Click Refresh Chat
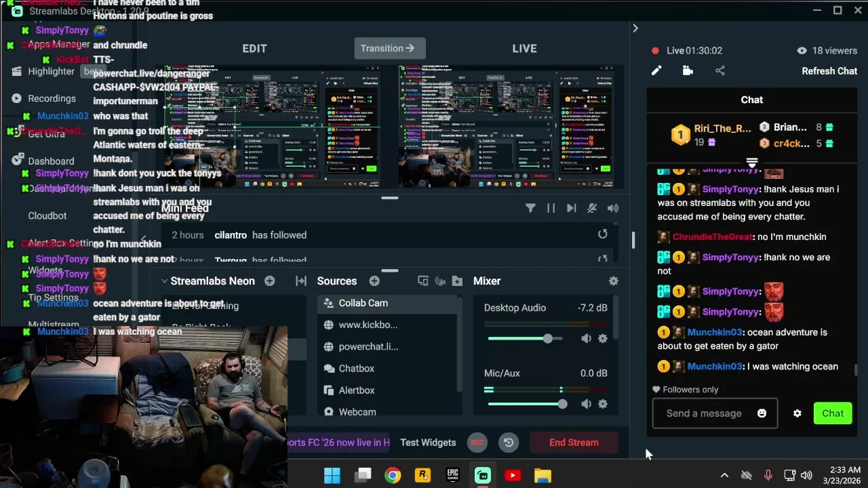Viewport: 868px width, 488px height. 829,70
